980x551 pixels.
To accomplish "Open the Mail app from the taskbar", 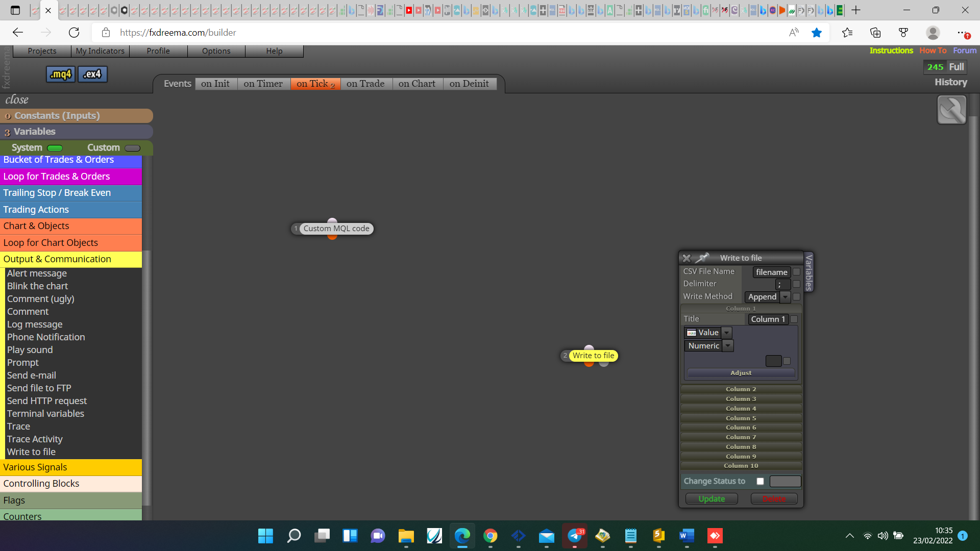I will point(547,536).
